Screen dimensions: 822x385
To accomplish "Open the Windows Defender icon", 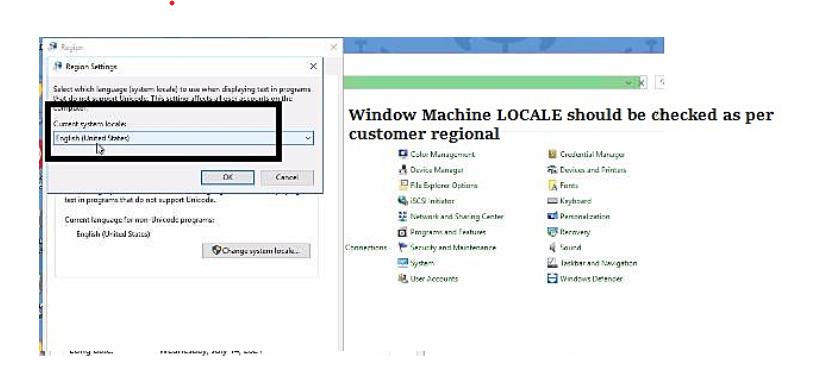I will click(552, 279).
